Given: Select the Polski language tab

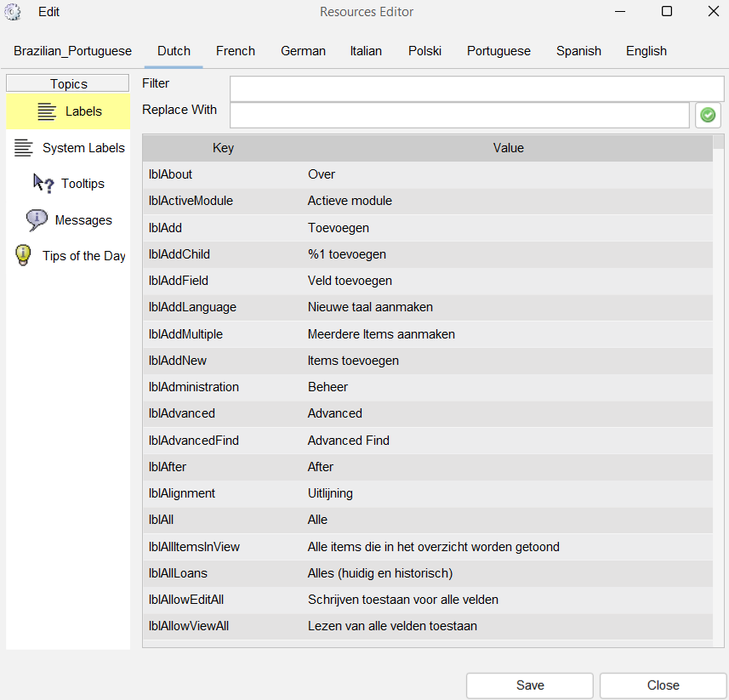Looking at the screenshot, I should 424,51.
